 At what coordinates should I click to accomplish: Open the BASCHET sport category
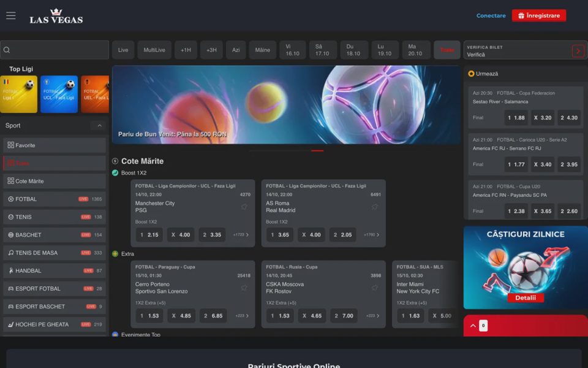[55, 235]
